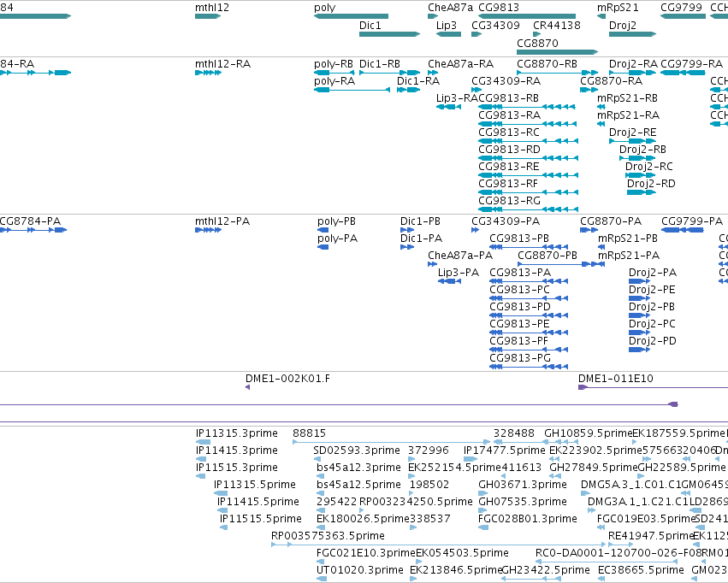
Task: Select the 'mthl12-PA' protein label
Action: point(222,221)
